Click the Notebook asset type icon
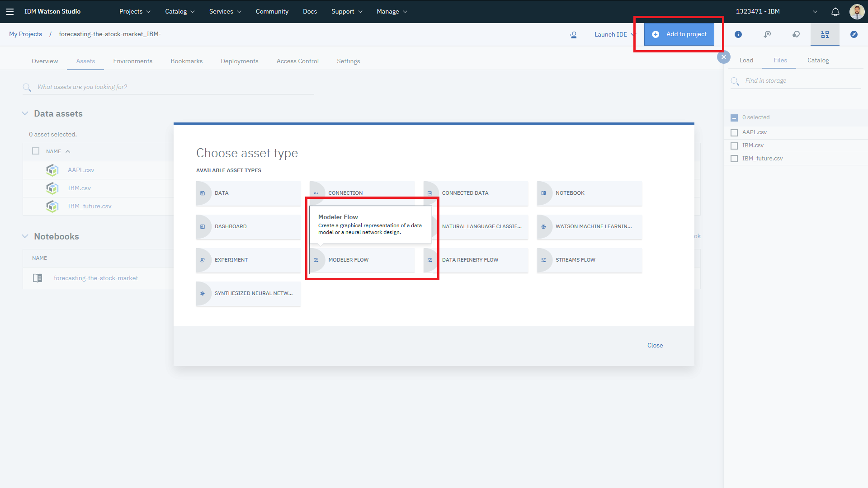868x488 pixels. 544,192
